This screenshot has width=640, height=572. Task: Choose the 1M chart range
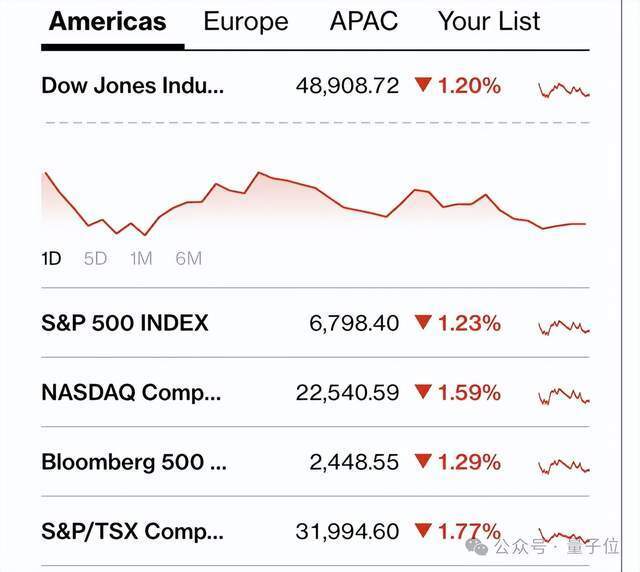point(141,259)
